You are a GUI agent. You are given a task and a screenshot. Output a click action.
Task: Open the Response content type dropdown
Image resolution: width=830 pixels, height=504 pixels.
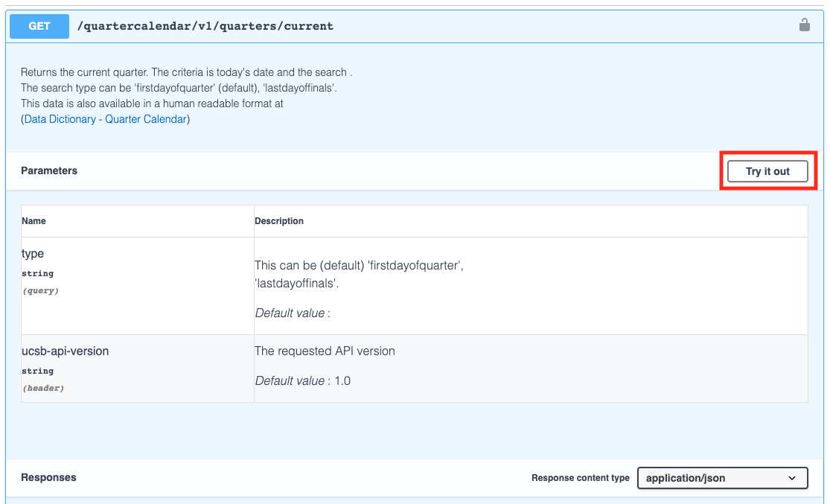point(722,478)
